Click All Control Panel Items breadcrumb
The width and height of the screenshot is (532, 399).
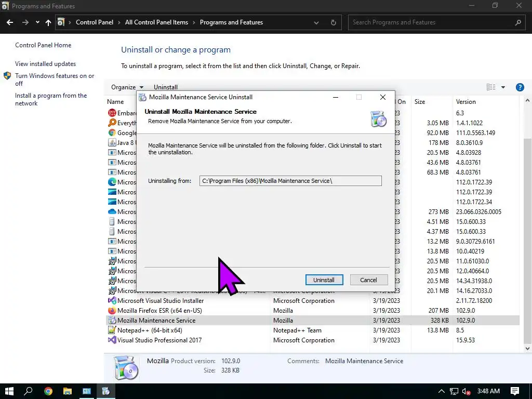pyautogui.click(x=156, y=22)
